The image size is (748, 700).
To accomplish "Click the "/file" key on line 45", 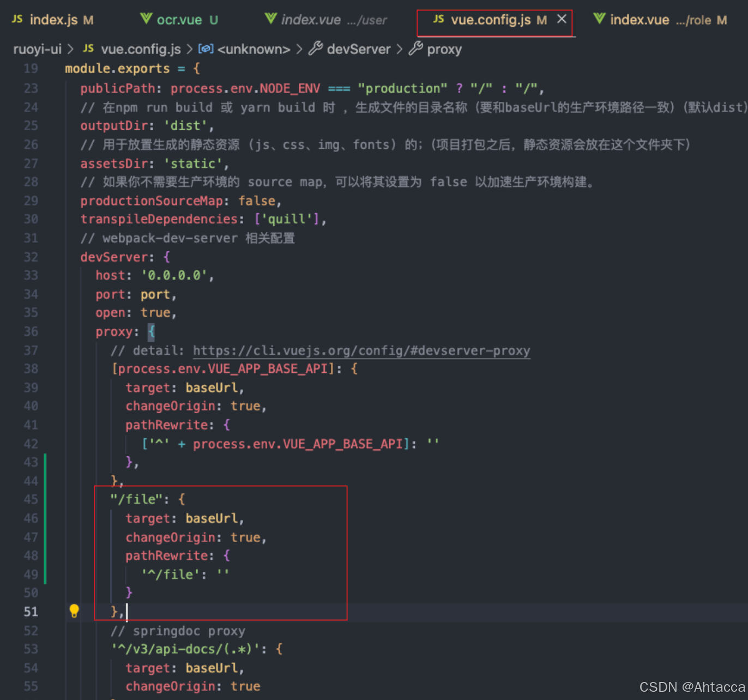I will [x=136, y=499].
